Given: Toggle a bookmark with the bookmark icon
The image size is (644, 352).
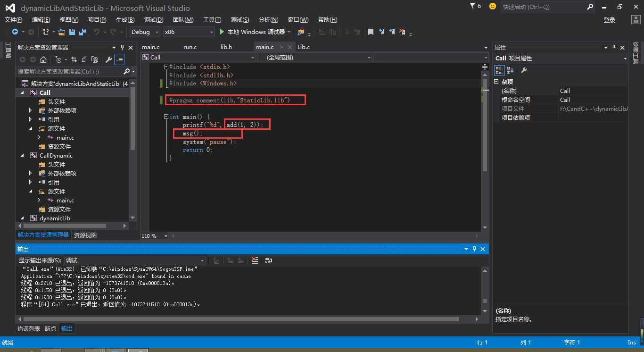Looking at the screenshot, I should tap(371, 32).
